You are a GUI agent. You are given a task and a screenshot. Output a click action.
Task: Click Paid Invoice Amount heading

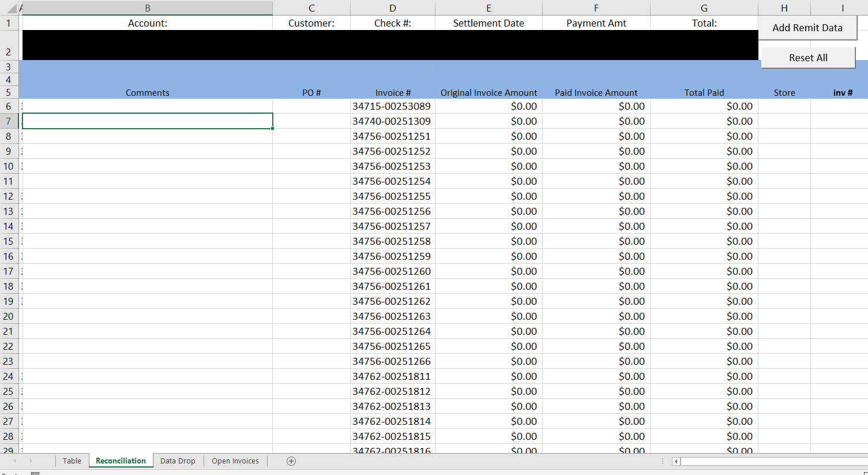pyautogui.click(x=596, y=92)
